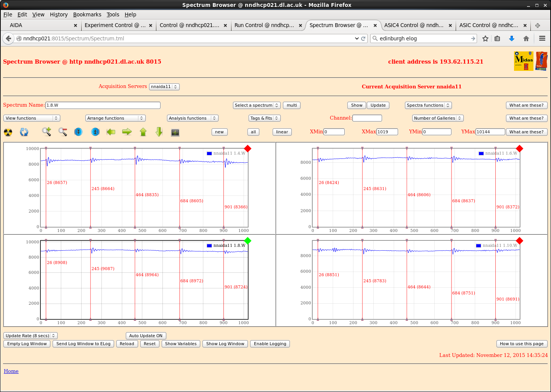Click red diamond marker on 1.10.W plot
The width and height of the screenshot is (551, 392).
click(x=519, y=241)
